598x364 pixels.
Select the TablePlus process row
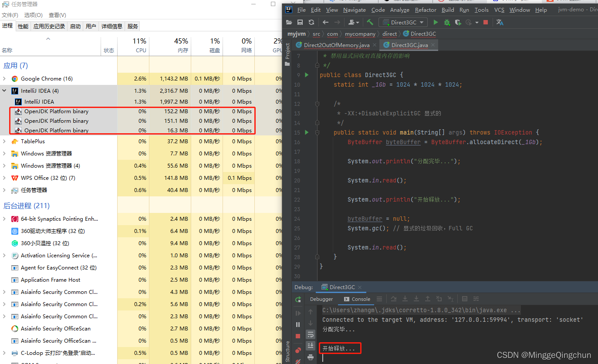pyautogui.click(x=33, y=142)
